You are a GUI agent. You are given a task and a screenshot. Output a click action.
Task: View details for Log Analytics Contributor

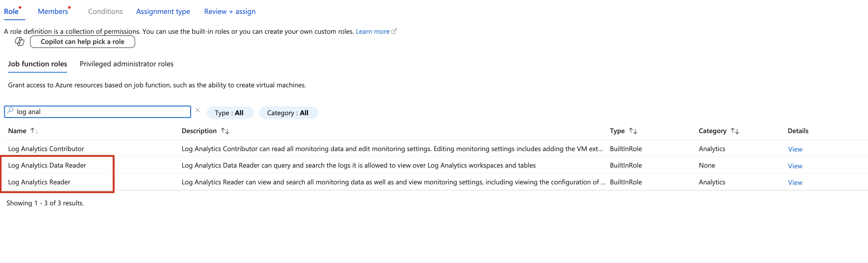[x=795, y=149]
